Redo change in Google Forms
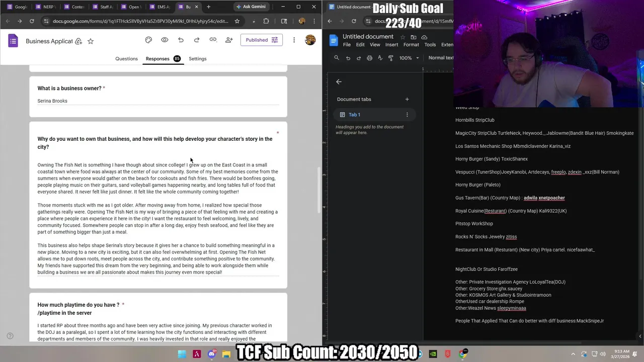Image resolution: width=644 pixels, height=362 pixels. [197, 40]
